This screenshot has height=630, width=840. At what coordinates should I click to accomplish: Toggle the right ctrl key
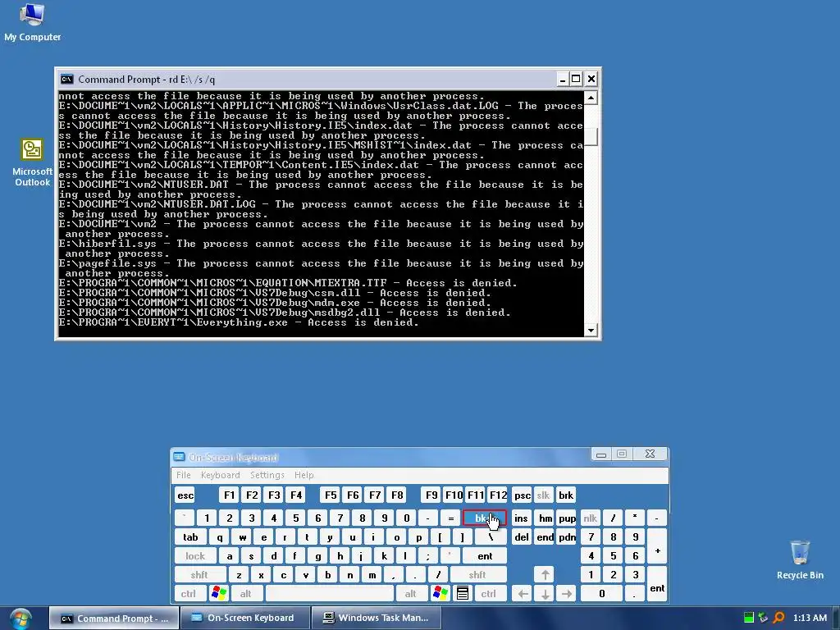click(x=489, y=594)
